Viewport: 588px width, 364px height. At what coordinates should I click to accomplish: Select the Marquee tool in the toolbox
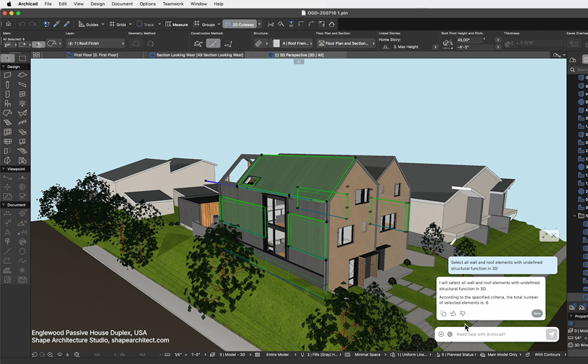coord(22,58)
